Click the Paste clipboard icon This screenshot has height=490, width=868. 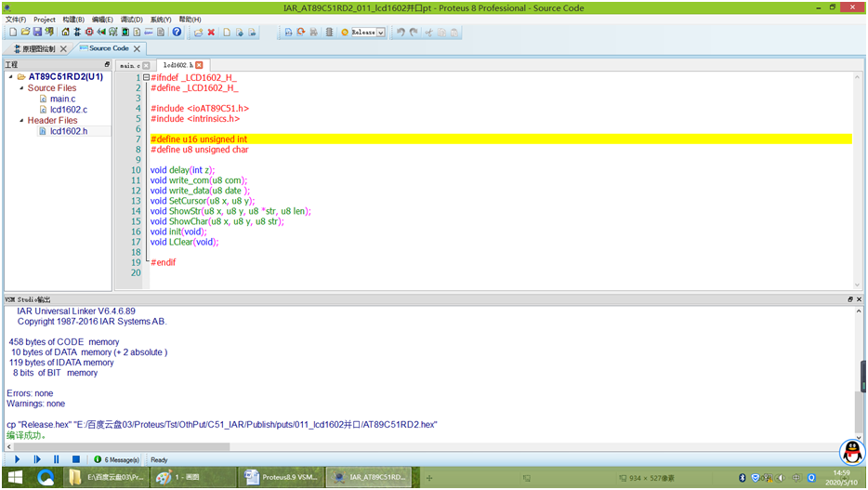pyautogui.click(x=454, y=33)
